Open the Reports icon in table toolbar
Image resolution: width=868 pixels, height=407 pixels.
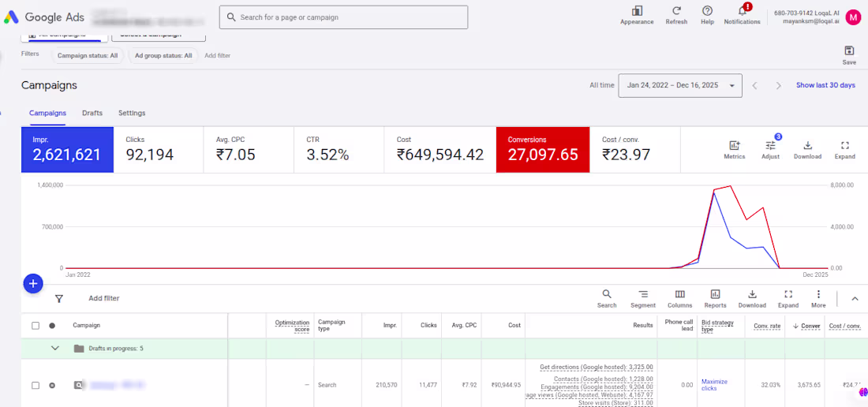715,294
